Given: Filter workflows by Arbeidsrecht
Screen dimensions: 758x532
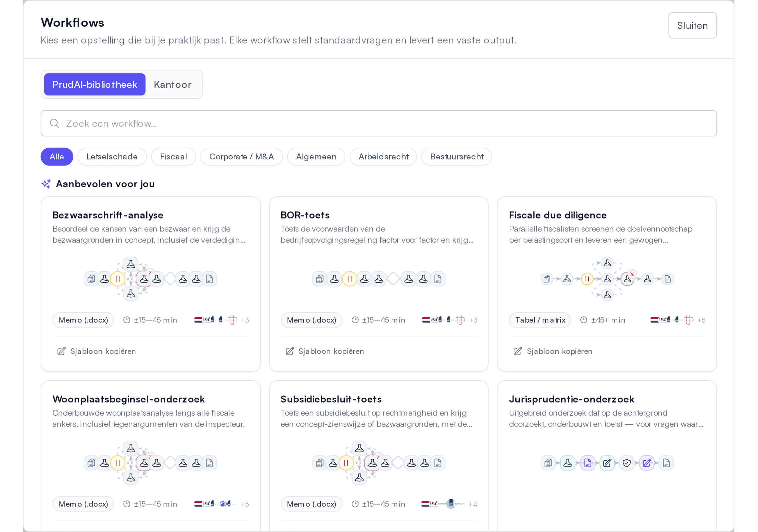Looking at the screenshot, I should [x=383, y=157].
